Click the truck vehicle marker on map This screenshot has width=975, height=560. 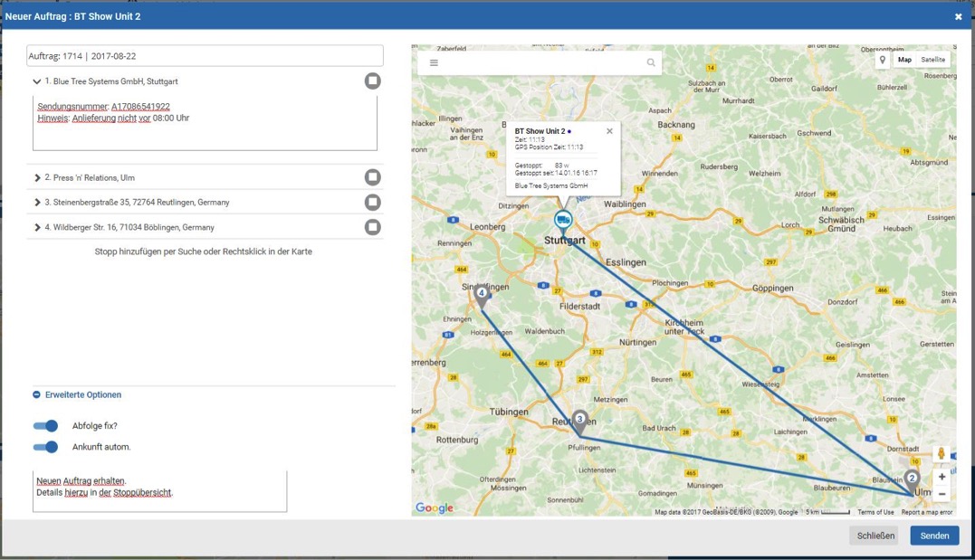563,220
